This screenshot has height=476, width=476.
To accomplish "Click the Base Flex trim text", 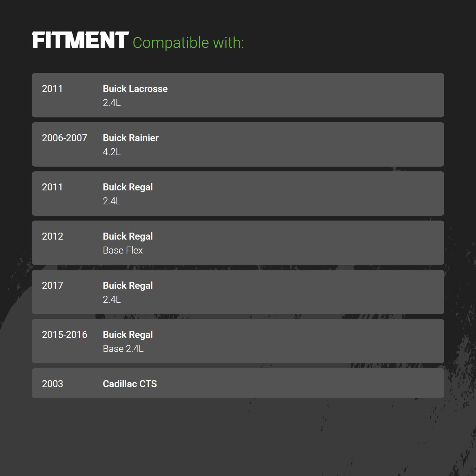I will click(x=123, y=250).
